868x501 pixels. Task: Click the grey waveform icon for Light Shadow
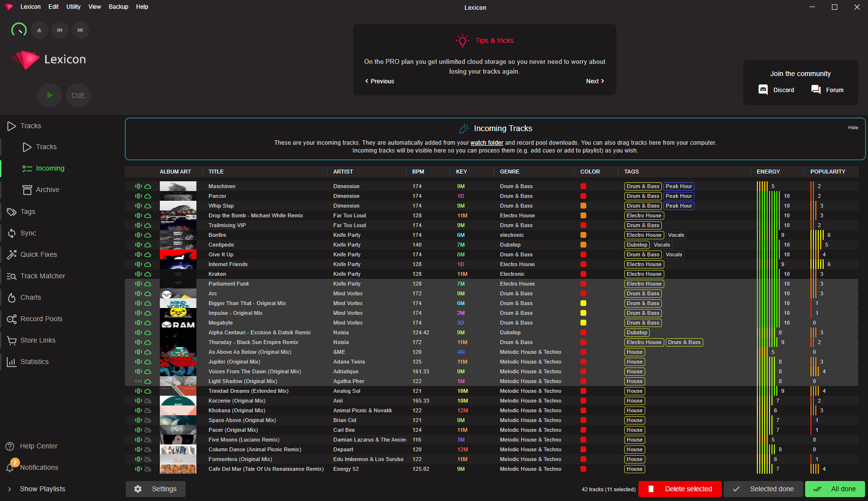pos(138,381)
